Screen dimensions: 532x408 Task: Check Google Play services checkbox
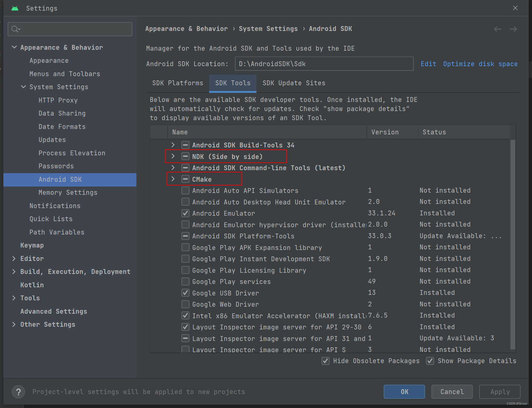185,282
